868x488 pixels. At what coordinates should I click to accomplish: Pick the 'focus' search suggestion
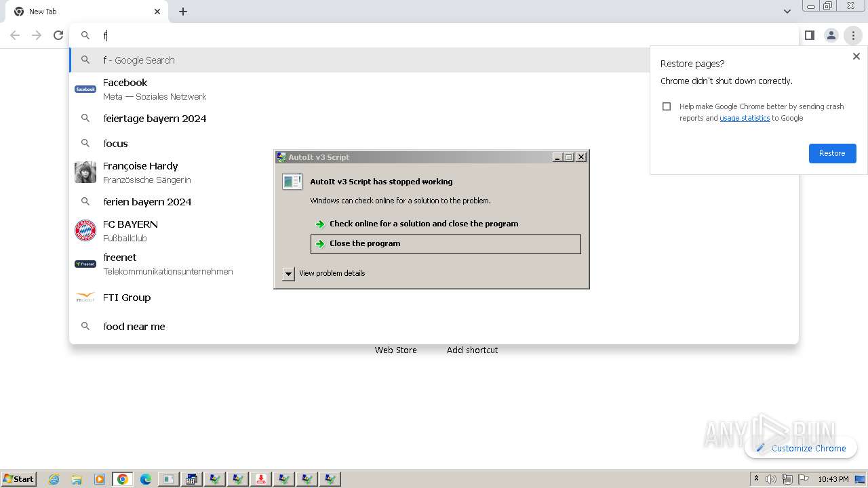[x=434, y=143]
